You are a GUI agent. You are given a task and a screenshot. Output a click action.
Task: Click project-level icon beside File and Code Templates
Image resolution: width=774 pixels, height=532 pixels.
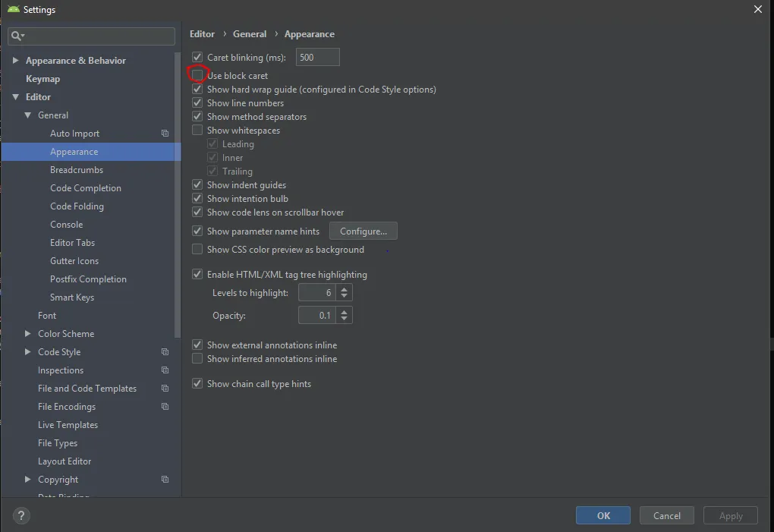(x=165, y=389)
